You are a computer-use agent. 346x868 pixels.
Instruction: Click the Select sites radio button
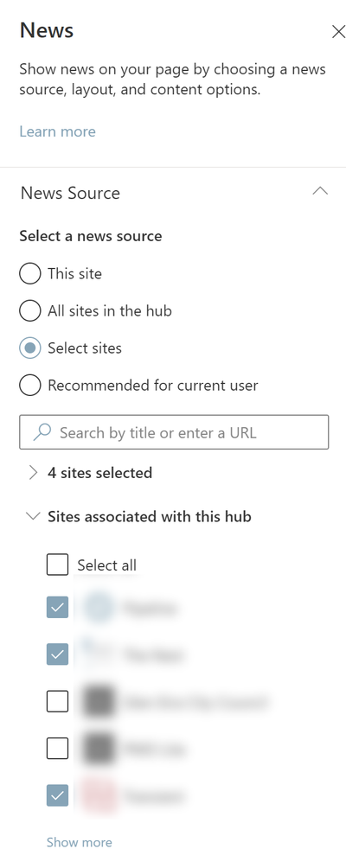click(x=30, y=348)
